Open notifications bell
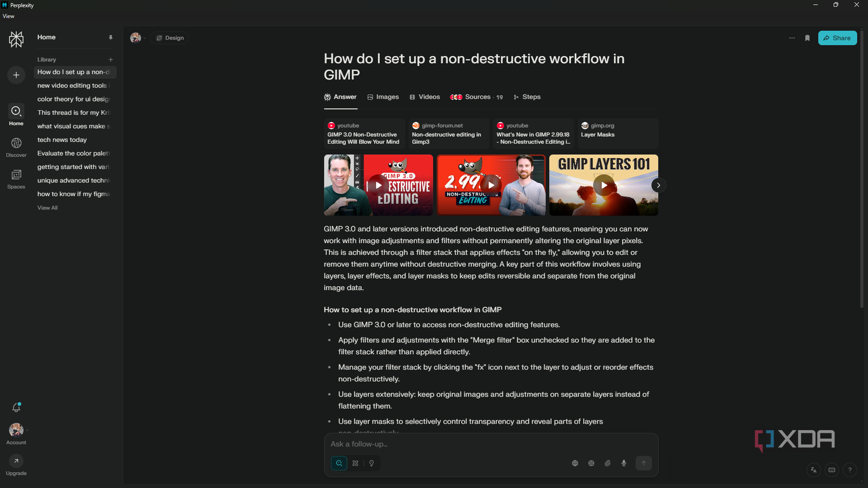 point(16,408)
